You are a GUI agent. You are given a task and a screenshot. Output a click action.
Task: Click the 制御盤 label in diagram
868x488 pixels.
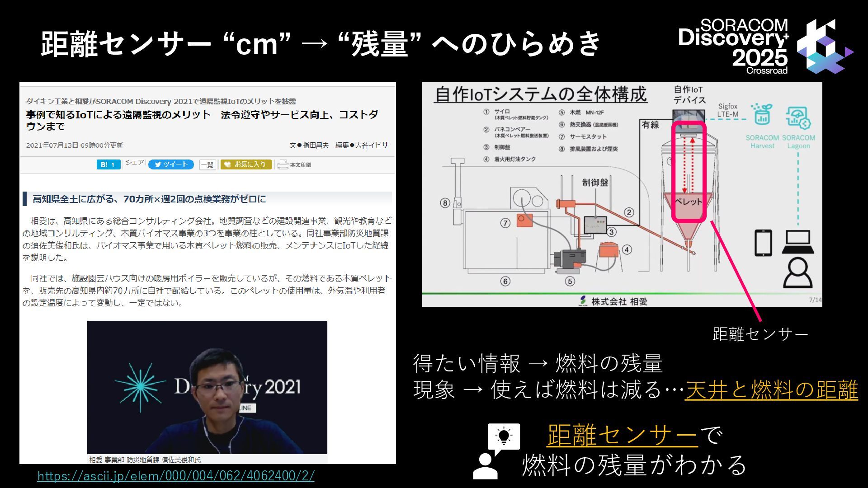[x=595, y=183]
